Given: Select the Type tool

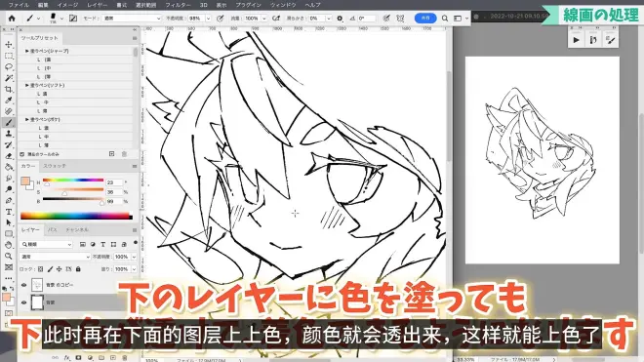Looking at the screenshot, I should (x=9, y=212).
